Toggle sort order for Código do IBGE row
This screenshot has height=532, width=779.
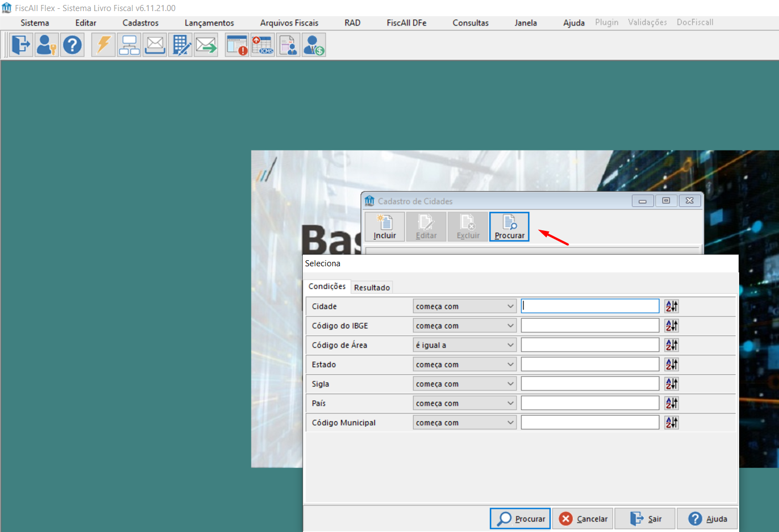point(672,326)
